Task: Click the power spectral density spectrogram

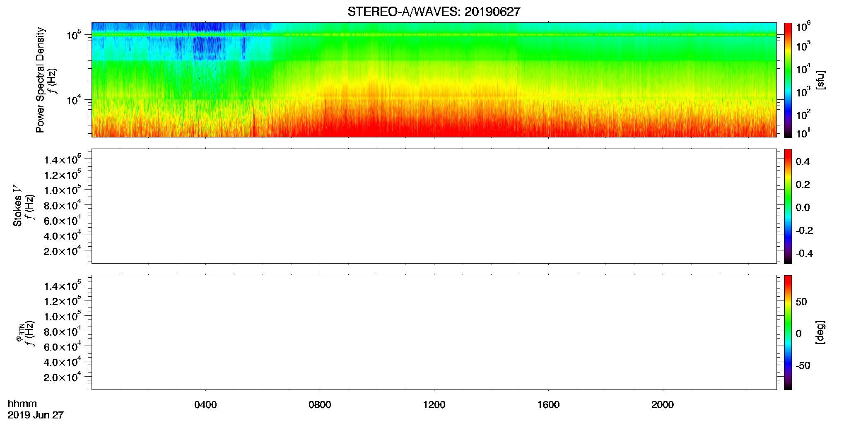Action: [434, 80]
